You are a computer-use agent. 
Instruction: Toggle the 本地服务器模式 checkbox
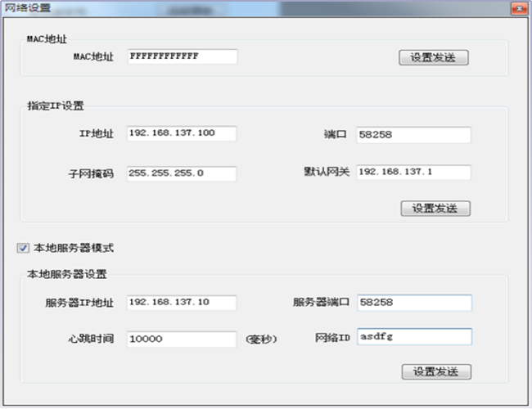point(23,247)
